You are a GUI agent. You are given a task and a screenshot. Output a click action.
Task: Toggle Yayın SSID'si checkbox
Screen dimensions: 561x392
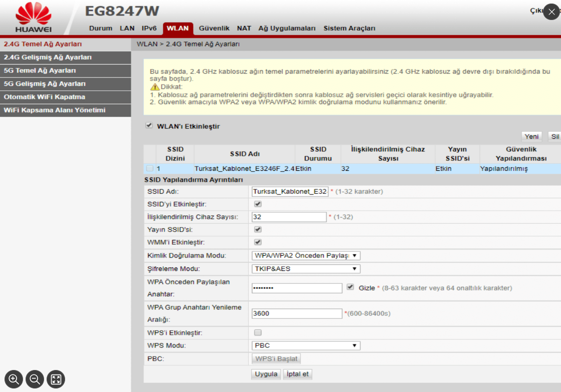pyautogui.click(x=257, y=229)
